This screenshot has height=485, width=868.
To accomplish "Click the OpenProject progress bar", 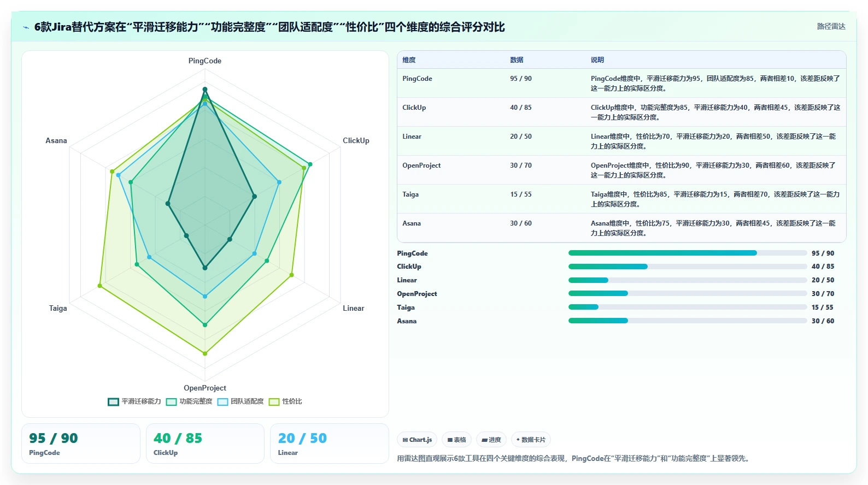I will coord(688,293).
